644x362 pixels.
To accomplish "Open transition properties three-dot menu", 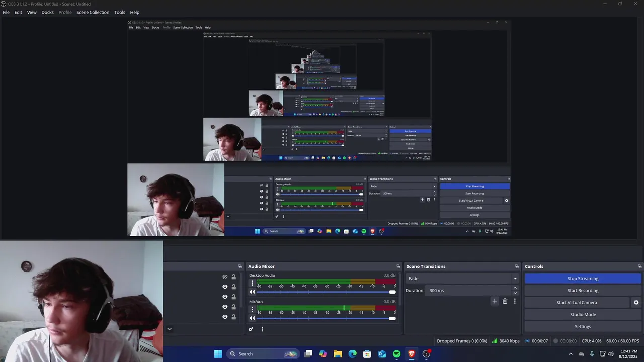I will coord(515,301).
